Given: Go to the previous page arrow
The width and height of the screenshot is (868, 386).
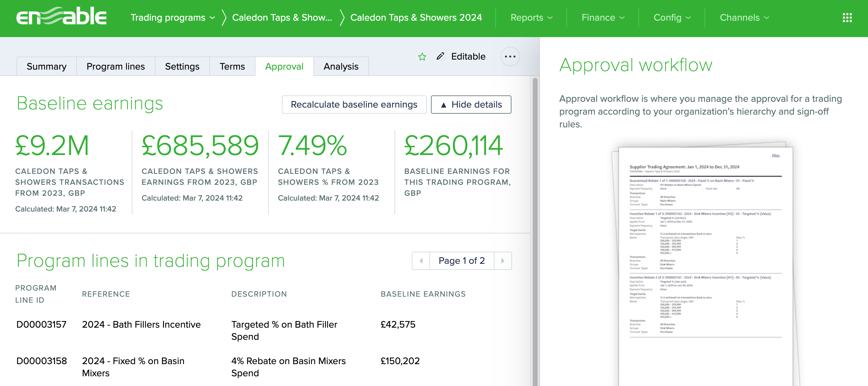Looking at the screenshot, I should click(x=421, y=260).
